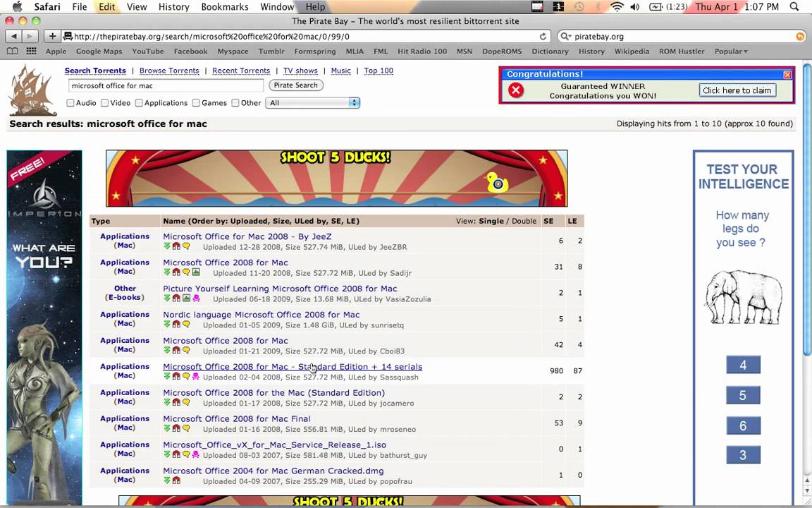Click pink skull icon in bathurst_guy's row
Image resolution: width=812 pixels, height=508 pixels.
coord(196,454)
